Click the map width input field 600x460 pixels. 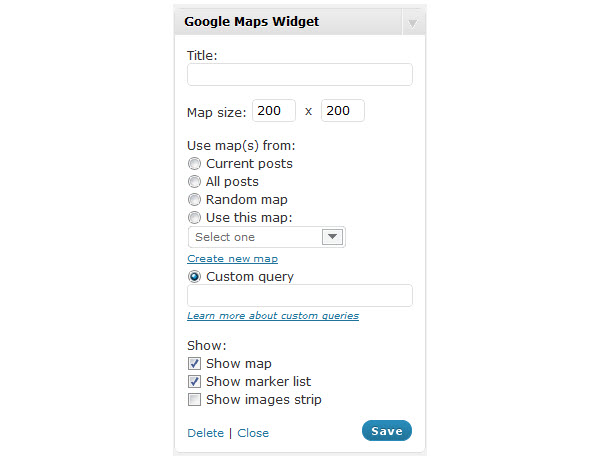[x=273, y=111]
